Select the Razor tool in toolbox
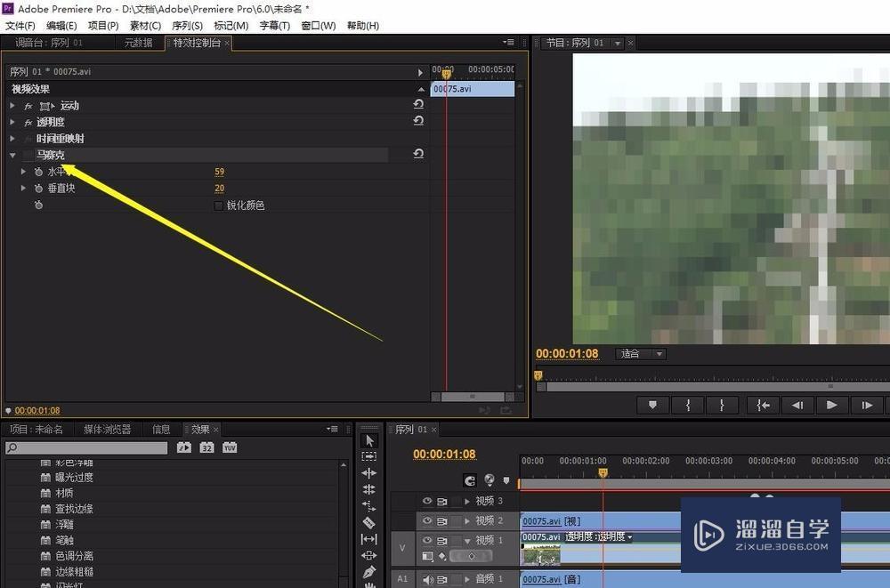The image size is (890, 588). 369,522
